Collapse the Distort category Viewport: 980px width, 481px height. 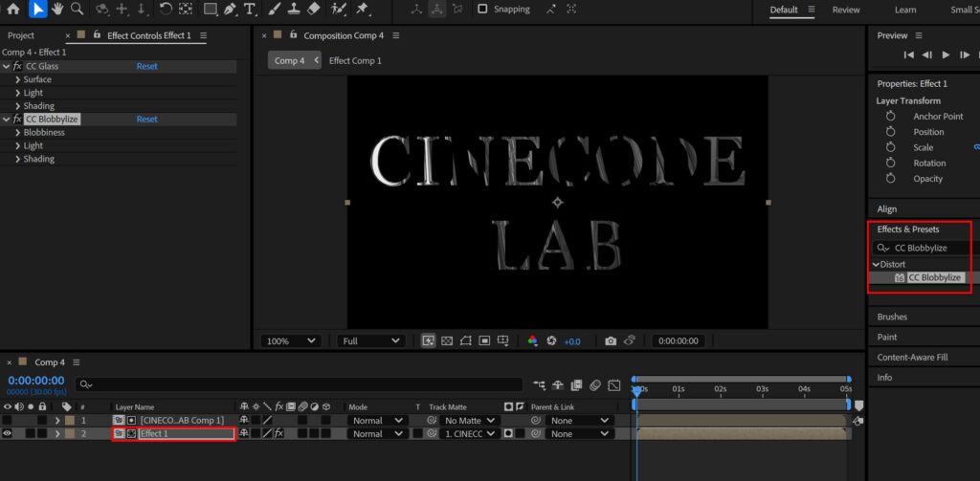tap(877, 264)
